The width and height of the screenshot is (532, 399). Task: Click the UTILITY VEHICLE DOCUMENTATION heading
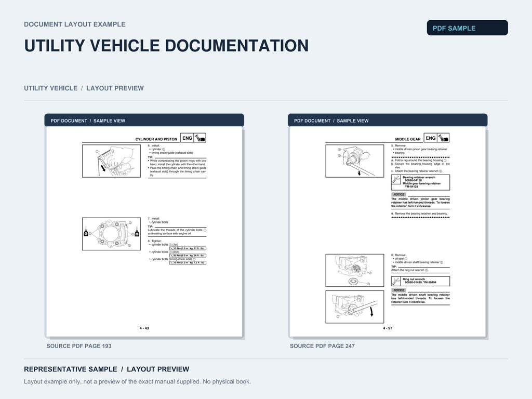(x=166, y=46)
